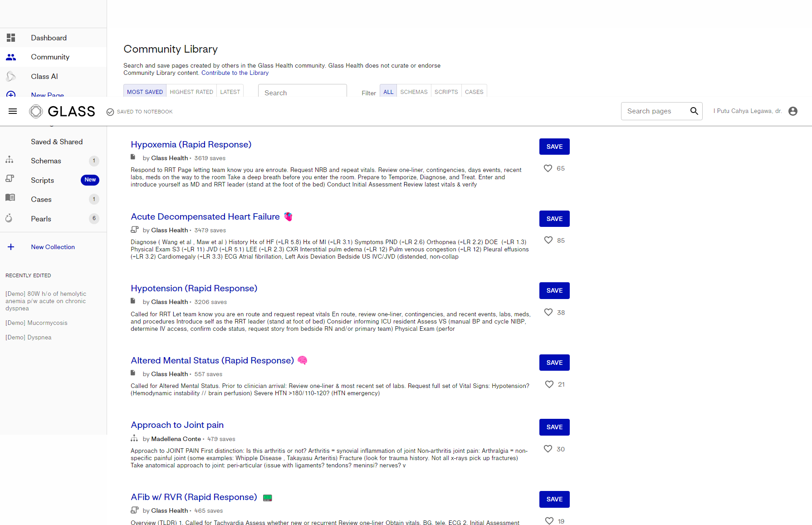Click the Community people icon
Viewport: 812px width, 525px height.
[11, 57]
